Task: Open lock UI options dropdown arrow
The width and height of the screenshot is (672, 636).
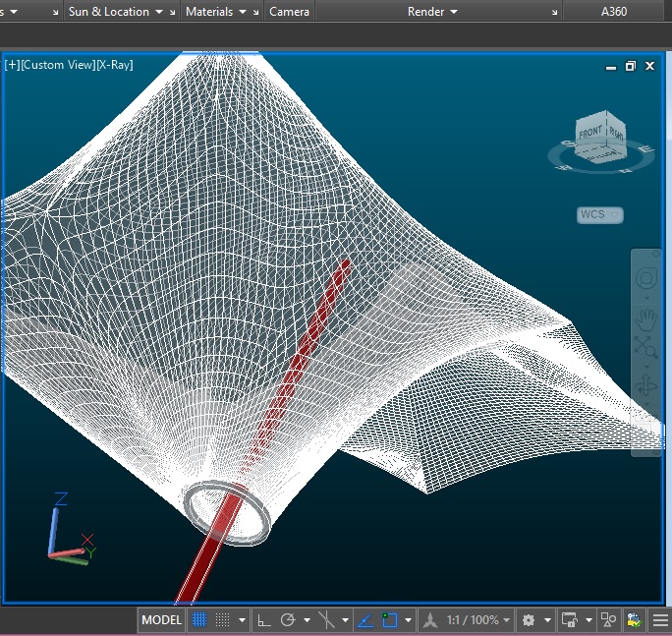Action: tap(588, 620)
